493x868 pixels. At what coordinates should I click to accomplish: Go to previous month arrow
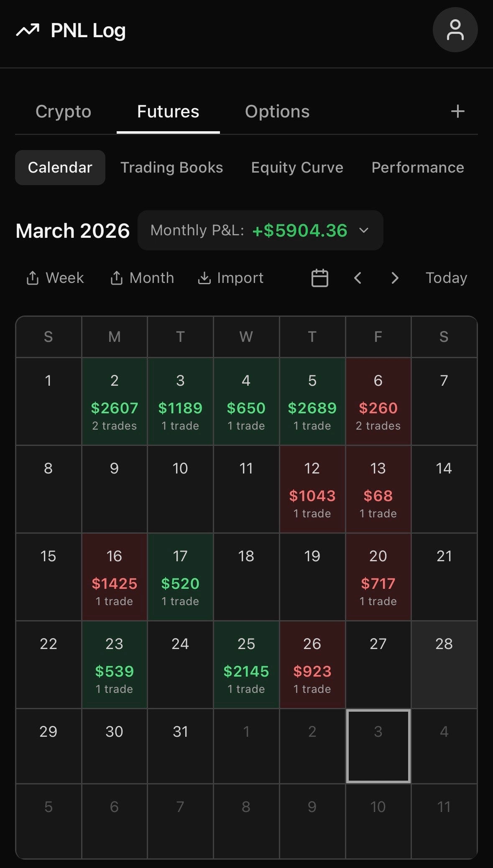tap(358, 278)
